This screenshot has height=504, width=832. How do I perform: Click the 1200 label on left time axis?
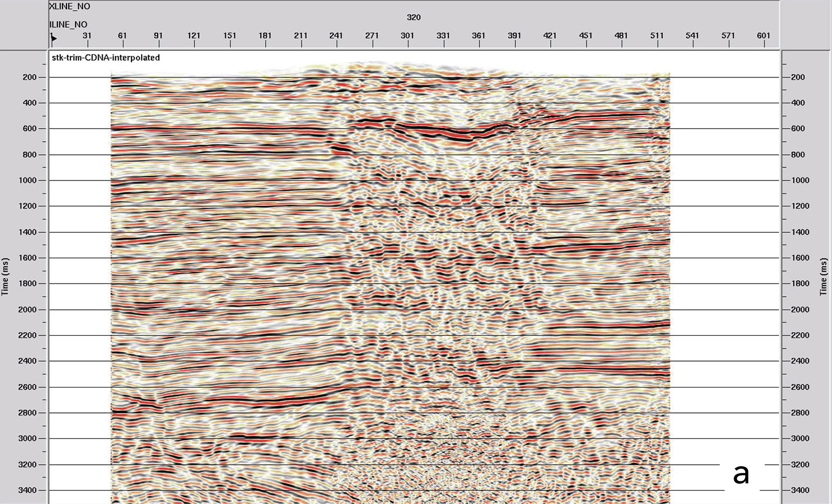pos(28,206)
